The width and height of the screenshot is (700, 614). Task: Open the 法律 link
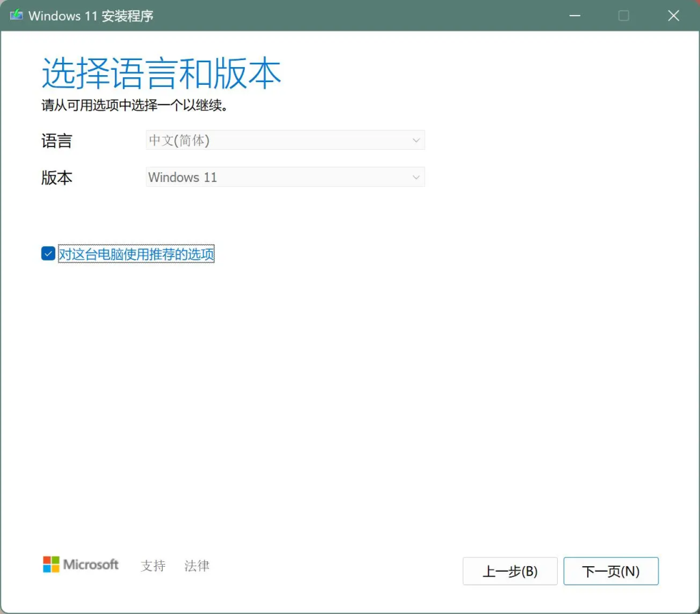[x=197, y=565]
